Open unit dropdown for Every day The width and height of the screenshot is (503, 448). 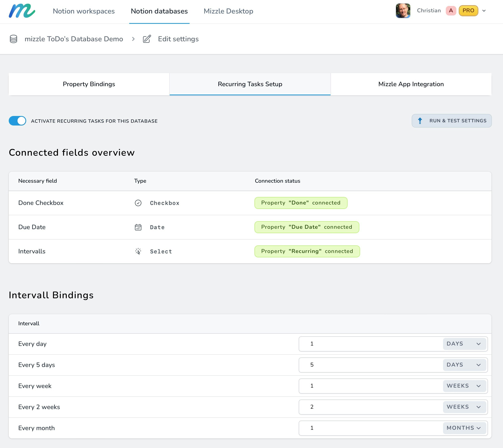tap(464, 344)
